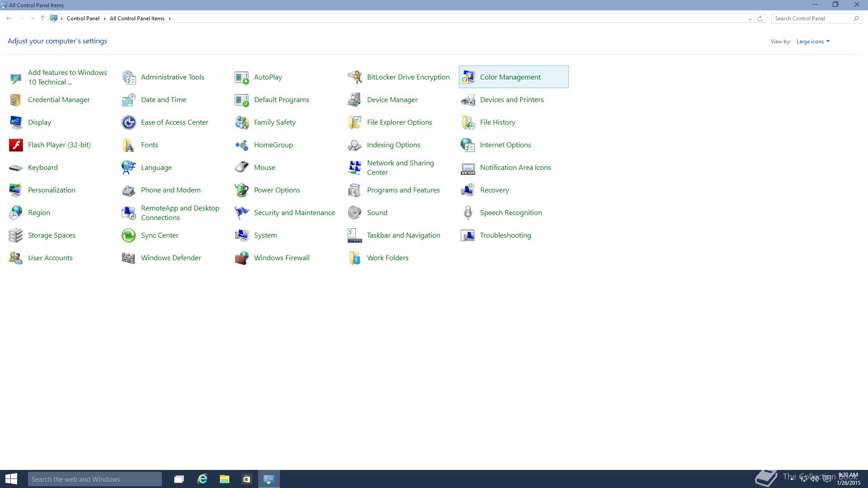The image size is (868, 488).
Task: Refresh the Control Panel view
Action: pos(760,19)
